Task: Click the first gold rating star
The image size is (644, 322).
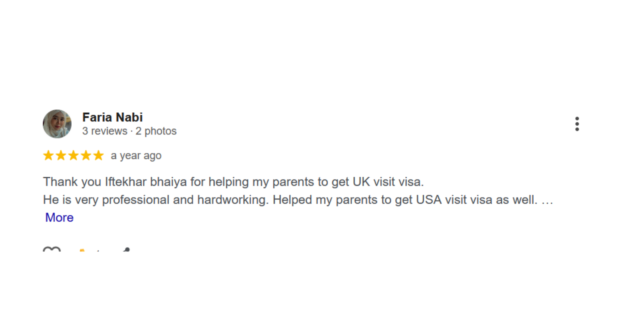Action: coord(48,155)
